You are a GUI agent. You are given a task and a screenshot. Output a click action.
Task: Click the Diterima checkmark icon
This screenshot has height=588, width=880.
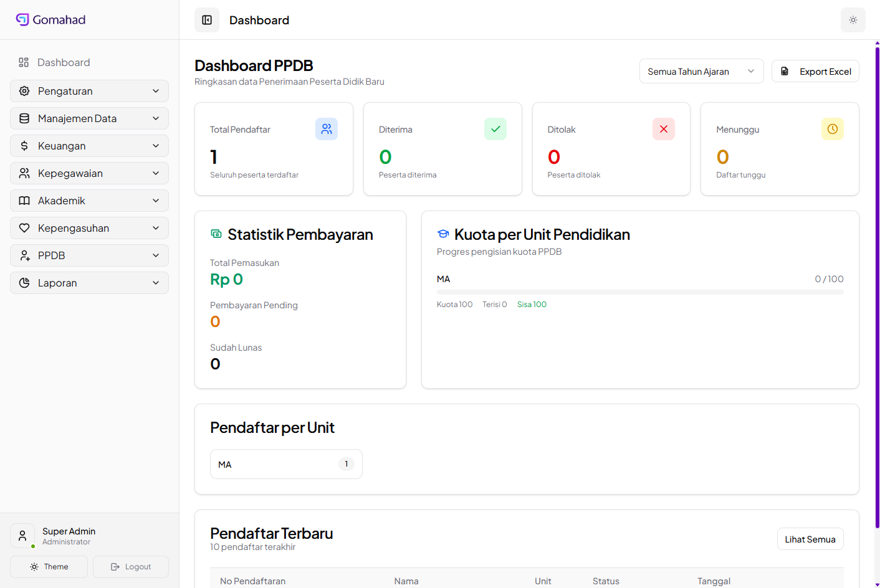[495, 129]
